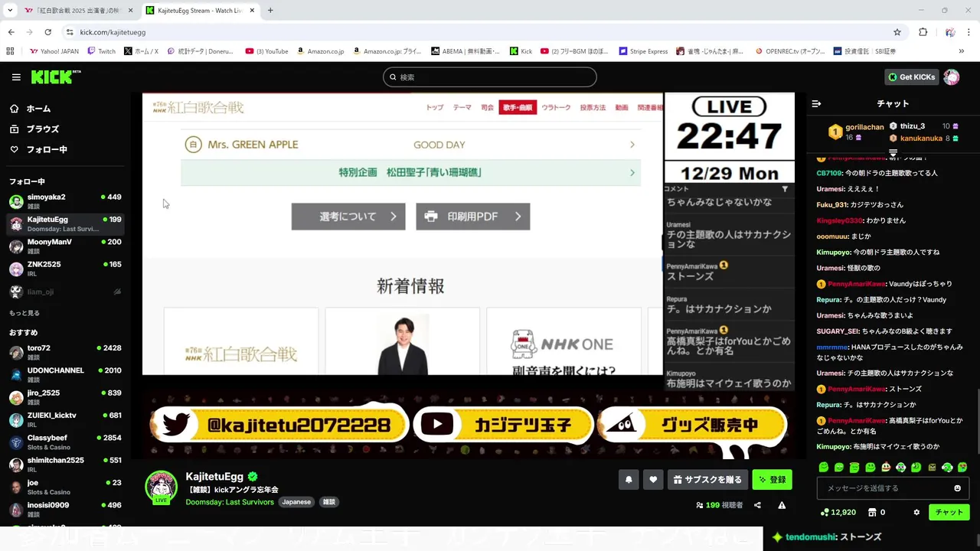980x551 pixels.
Task: Click the Japanese language tag
Action: [296, 502]
